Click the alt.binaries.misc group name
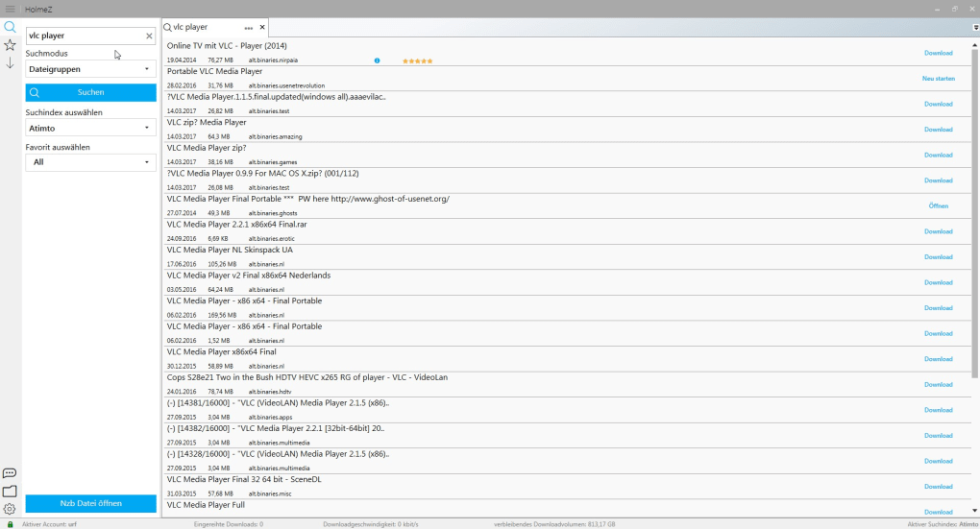 pyautogui.click(x=270, y=494)
